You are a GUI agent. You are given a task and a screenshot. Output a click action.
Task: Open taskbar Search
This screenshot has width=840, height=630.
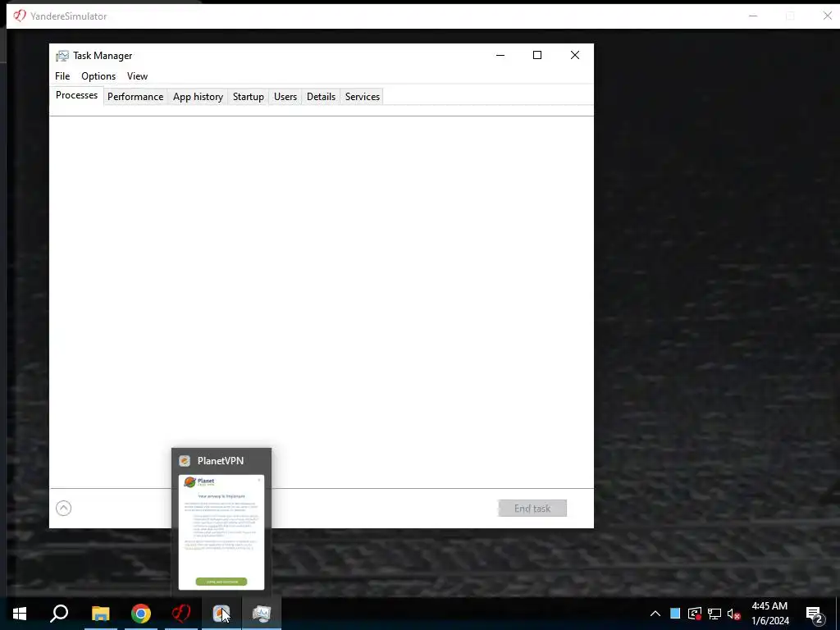pyautogui.click(x=59, y=614)
